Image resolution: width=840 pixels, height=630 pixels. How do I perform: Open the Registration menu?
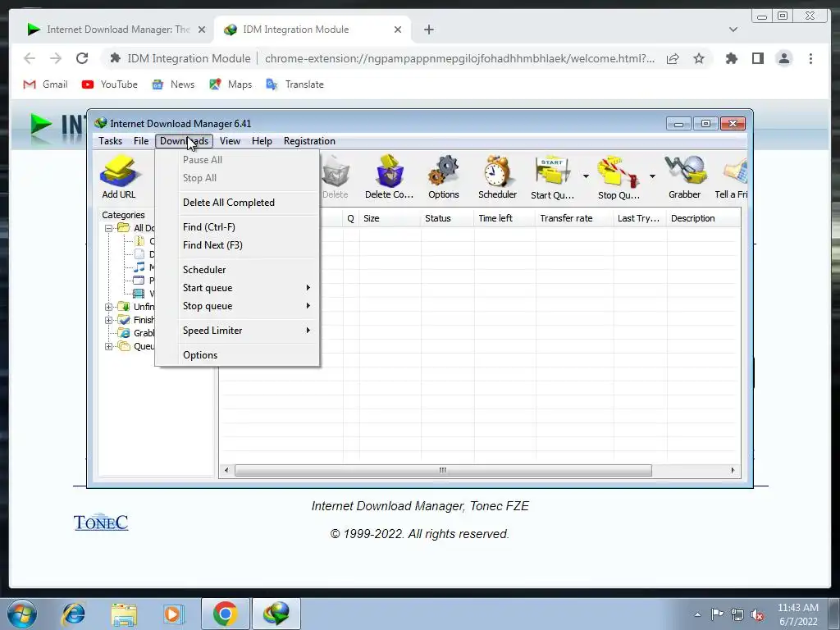(x=309, y=141)
